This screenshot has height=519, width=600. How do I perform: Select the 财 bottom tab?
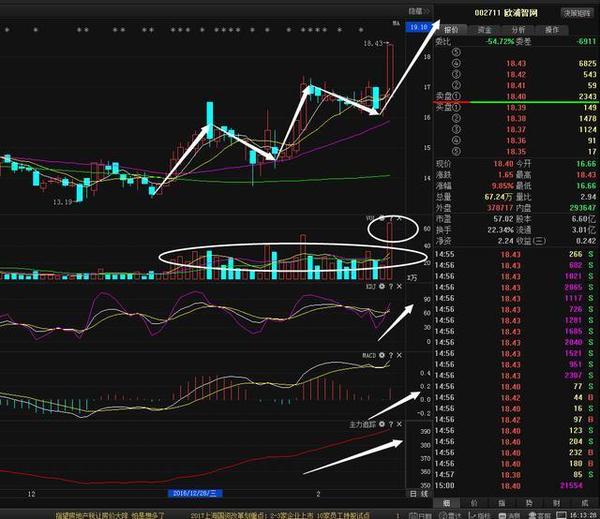557,503
